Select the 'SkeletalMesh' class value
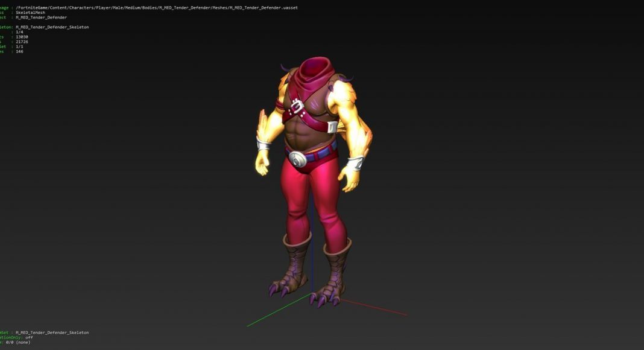644x350 pixels. [x=30, y=13]
